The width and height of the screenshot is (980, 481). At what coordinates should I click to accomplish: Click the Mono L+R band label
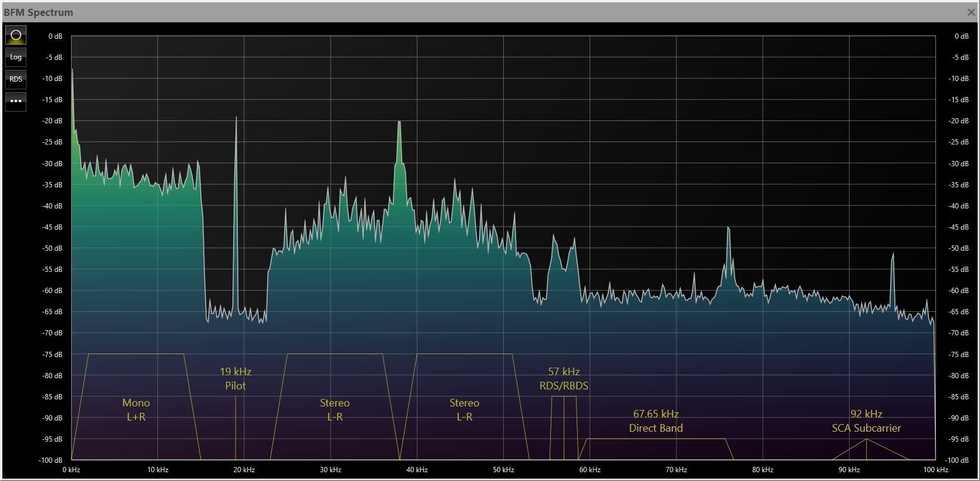[x=136, y=410]
